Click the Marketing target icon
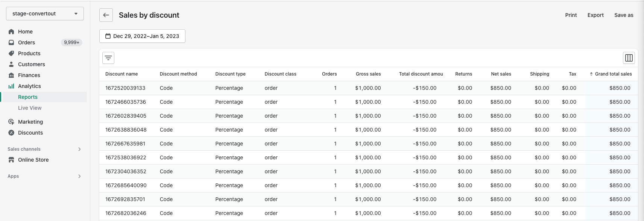644x221 pixels. click(x=11, y=122)
